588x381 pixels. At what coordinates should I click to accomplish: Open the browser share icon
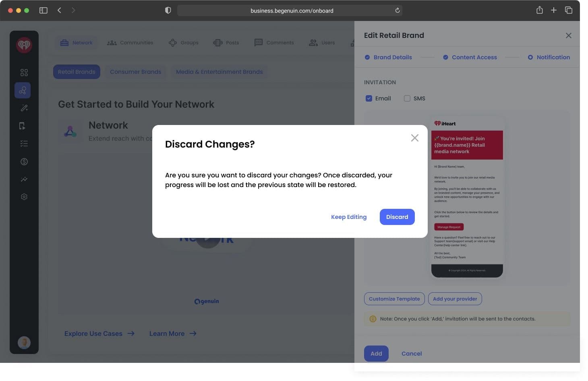coord(539,10)
